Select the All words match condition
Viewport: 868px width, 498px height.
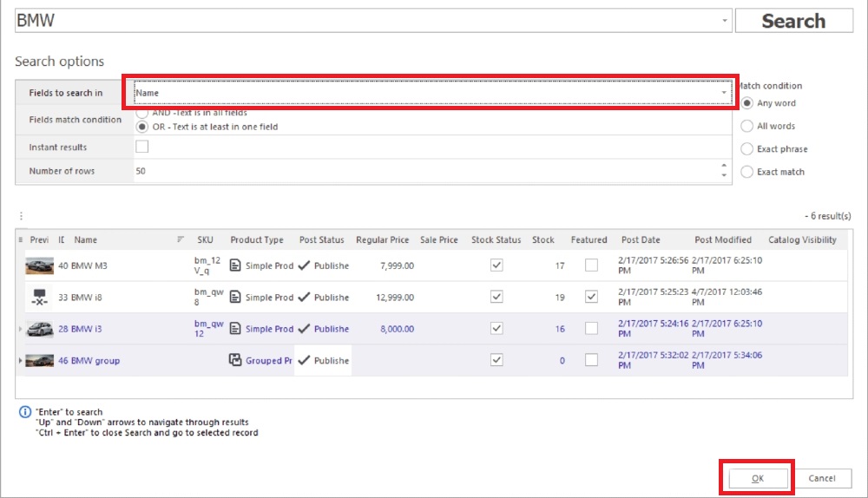(x=746, y=126)
